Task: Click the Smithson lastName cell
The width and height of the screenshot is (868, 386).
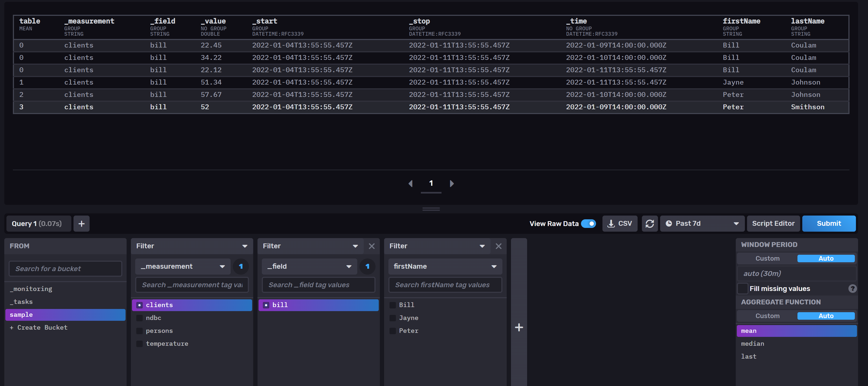Action: (x=807, y=107)
